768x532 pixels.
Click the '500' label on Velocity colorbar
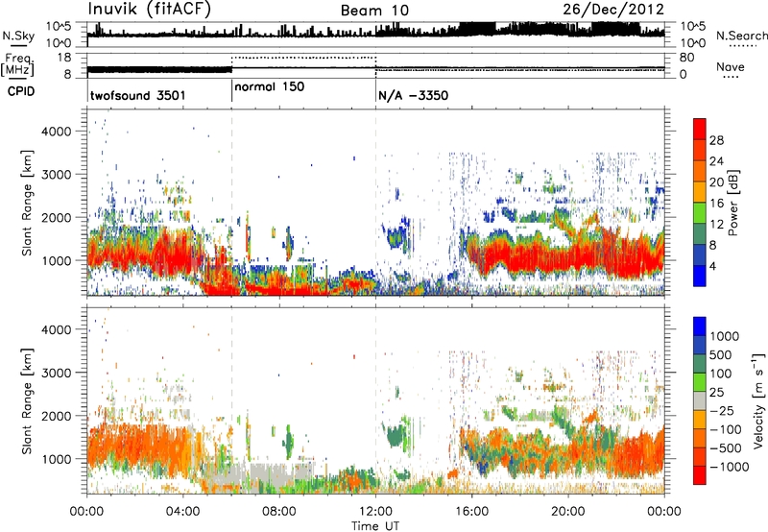point(723,354)
